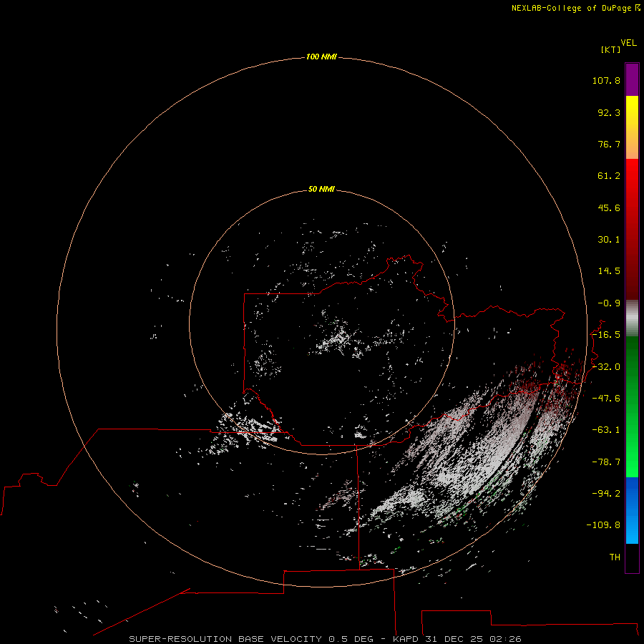
Task: Pick the red segment of the velocity scale
Action: [x=632, y=229]
